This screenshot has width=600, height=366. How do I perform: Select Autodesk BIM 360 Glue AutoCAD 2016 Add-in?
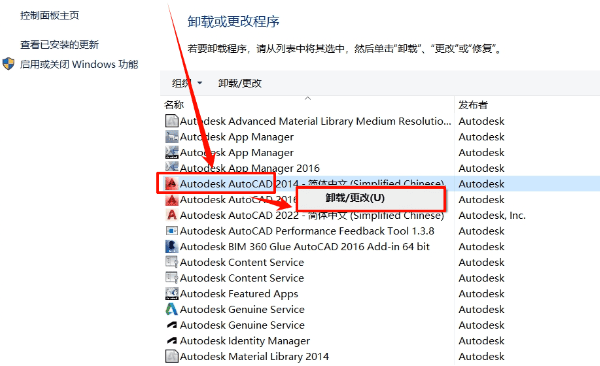click(x=305, y=247)
